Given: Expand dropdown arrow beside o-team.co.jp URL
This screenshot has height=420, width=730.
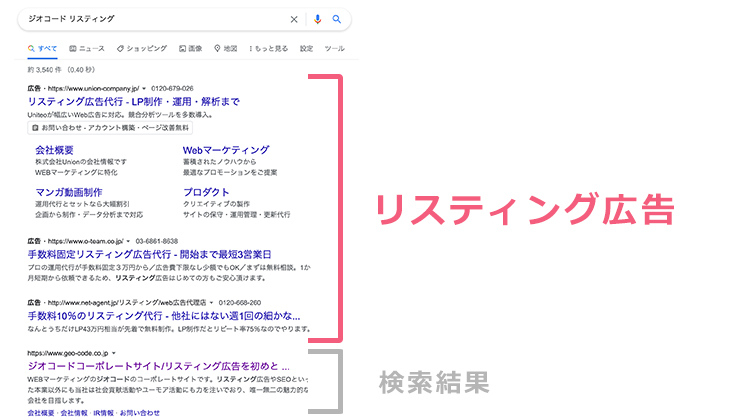Looking at the screenshot, I should tap(129, 241).
